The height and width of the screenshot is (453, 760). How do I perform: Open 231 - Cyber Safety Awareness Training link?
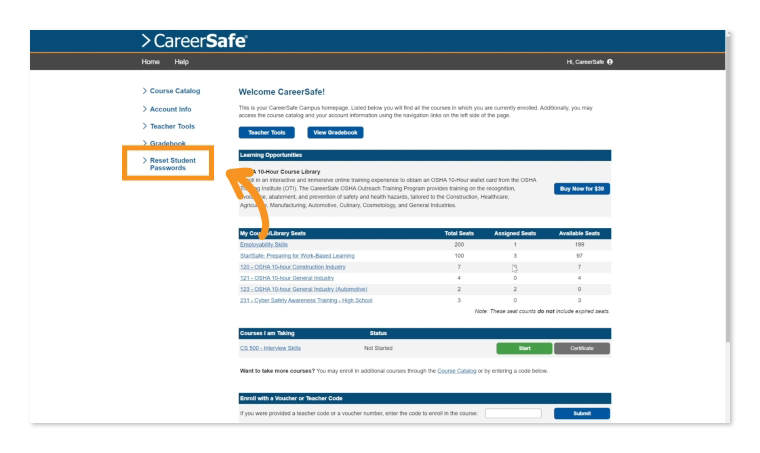[x=306, y=300]
